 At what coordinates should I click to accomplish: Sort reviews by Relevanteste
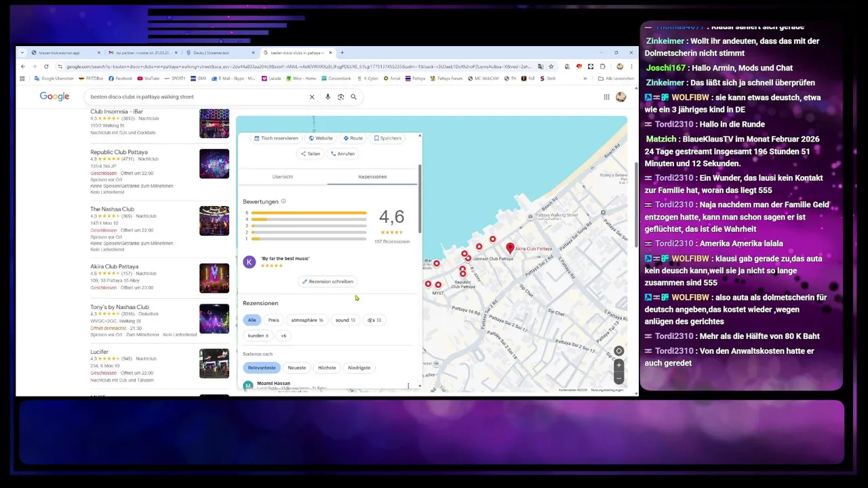coord(262,367)
